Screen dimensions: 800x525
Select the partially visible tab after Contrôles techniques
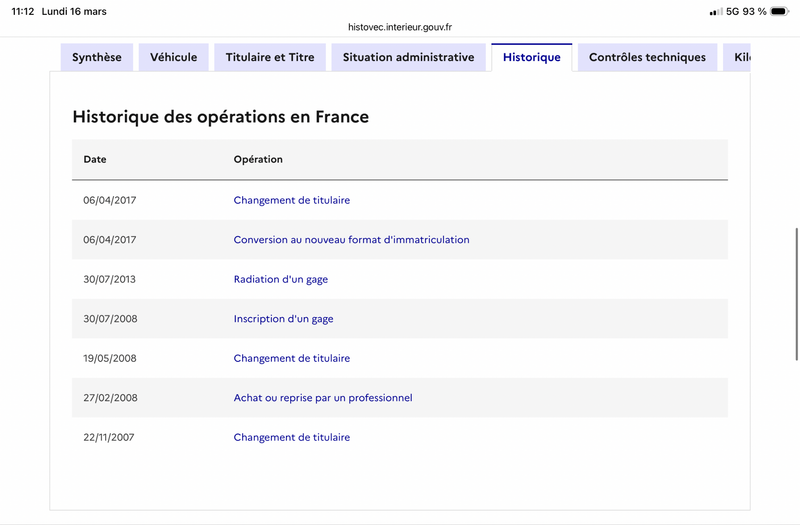[x=738, y=58]
